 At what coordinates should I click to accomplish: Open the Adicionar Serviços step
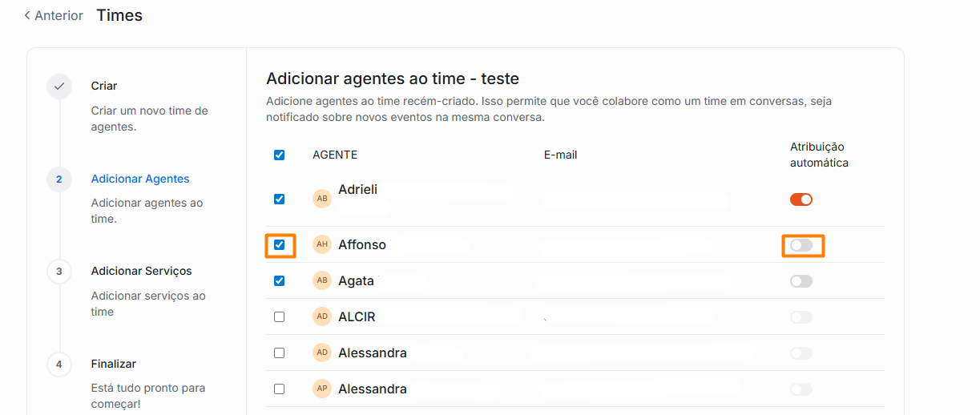coord(141,271)
